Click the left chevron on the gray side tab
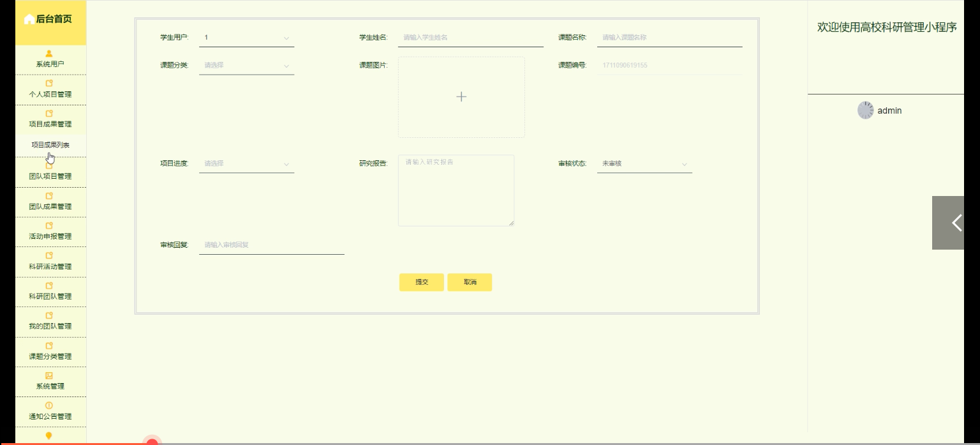Image resolution: width=980 pixels, height=445 pixels. [956, 223]
